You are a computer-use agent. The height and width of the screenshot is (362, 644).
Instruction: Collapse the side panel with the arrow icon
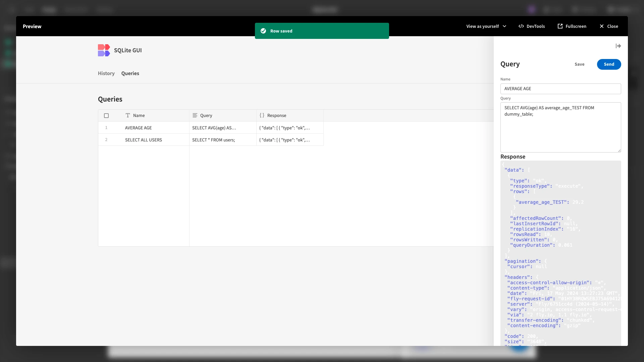(x=618, y=46)
